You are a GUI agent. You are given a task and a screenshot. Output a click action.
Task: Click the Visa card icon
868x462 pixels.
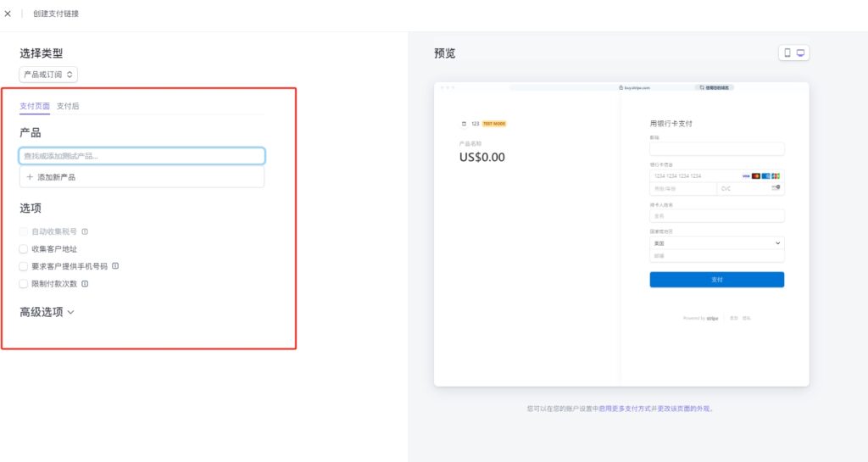click(746, 176)
